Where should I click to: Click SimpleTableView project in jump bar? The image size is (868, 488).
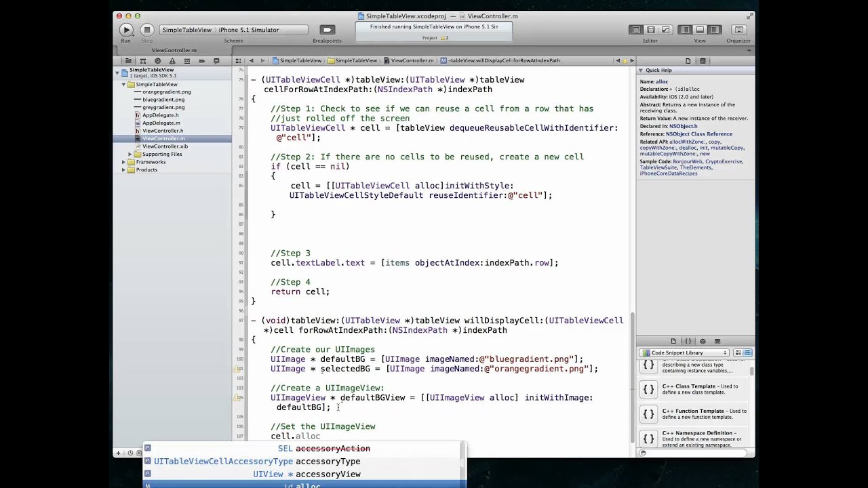point(297,61)
